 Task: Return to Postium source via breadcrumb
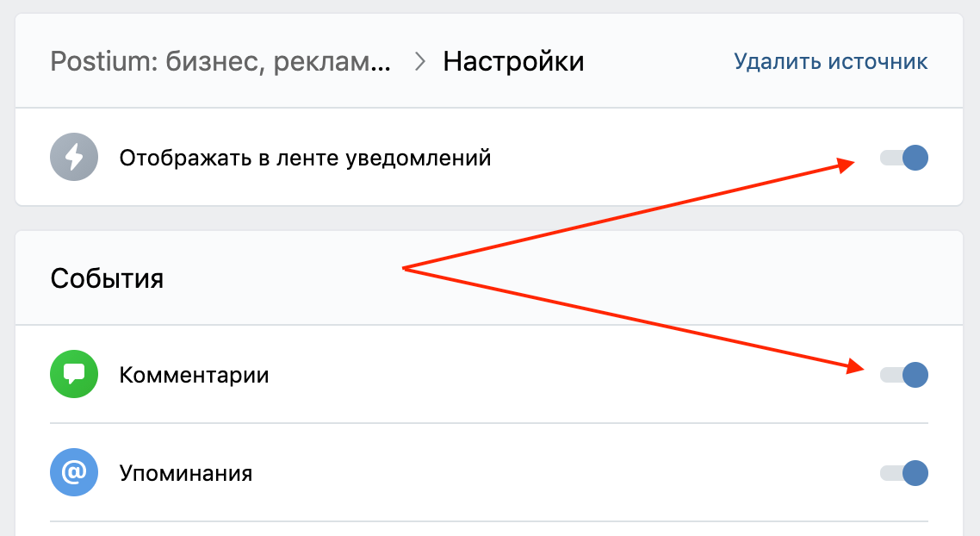(x=220, y=61)
